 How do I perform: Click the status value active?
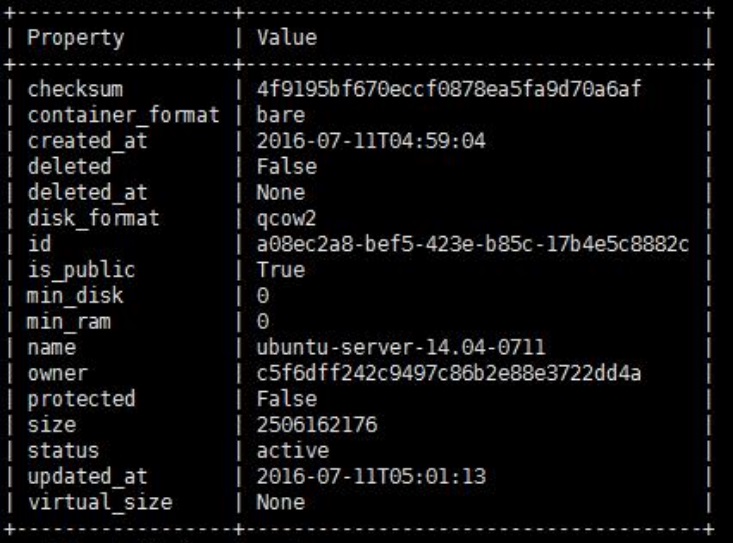pyautogui.click(x=288, y=450)
